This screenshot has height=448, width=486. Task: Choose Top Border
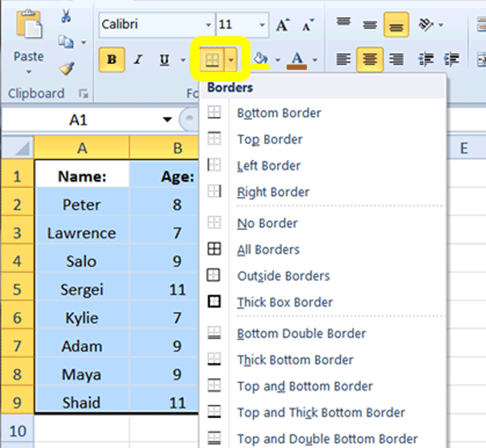pos(322,139)
